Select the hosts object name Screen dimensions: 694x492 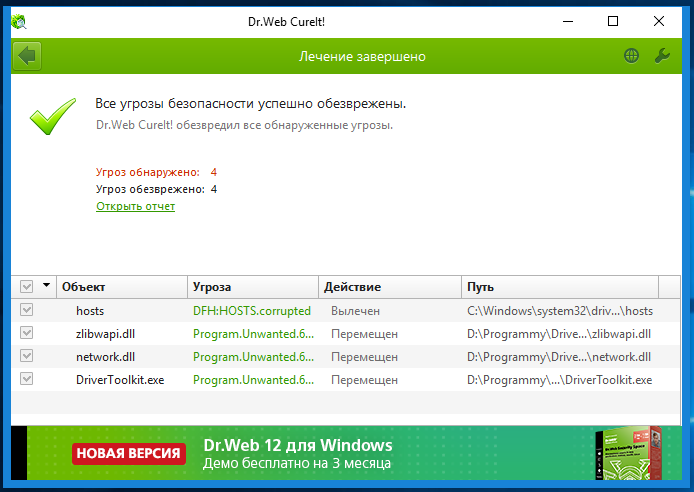[90, 311]
